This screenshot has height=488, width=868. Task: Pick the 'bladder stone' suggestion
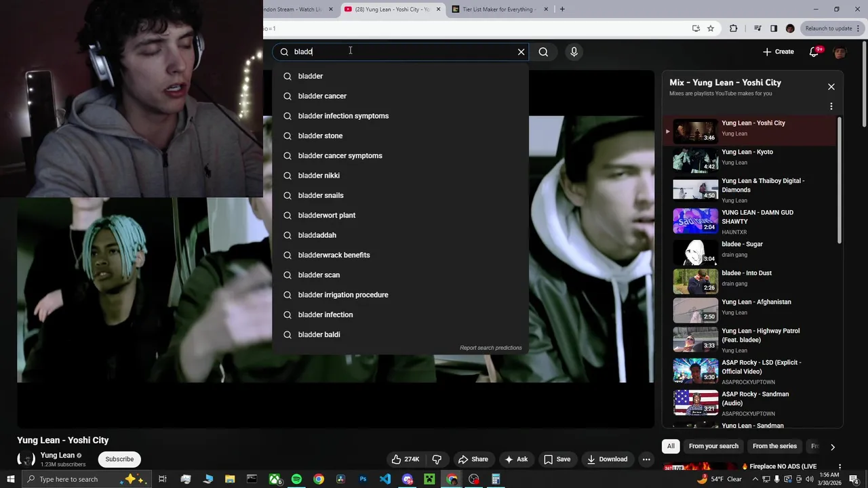tap(400, 136)
